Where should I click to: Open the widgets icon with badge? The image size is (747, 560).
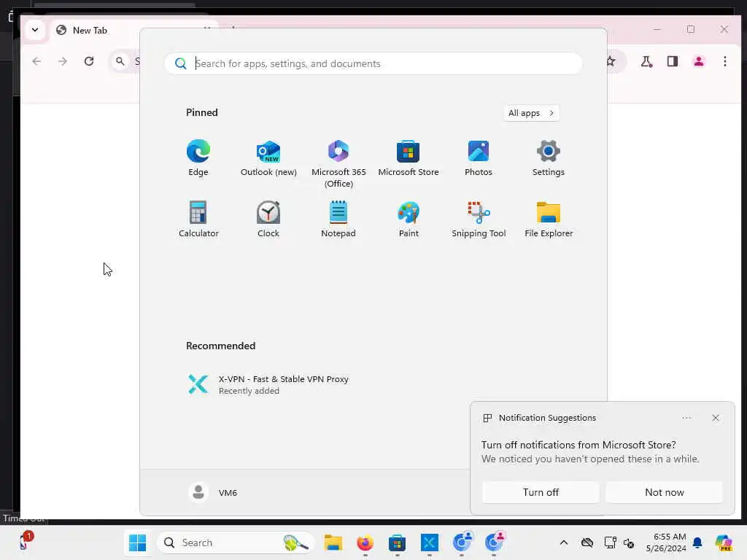tap(24, 542)
